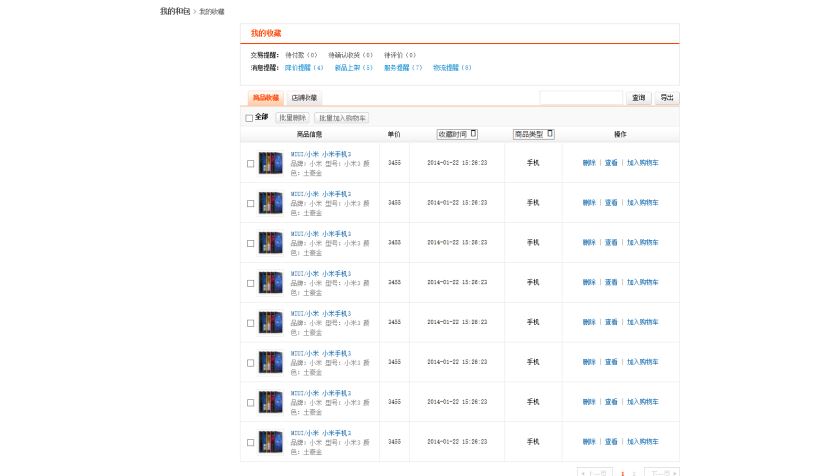Click the 待确认收货 (0) transaction reminder
This screenshot has width=840, height=476.
click(x=350, y=55)
